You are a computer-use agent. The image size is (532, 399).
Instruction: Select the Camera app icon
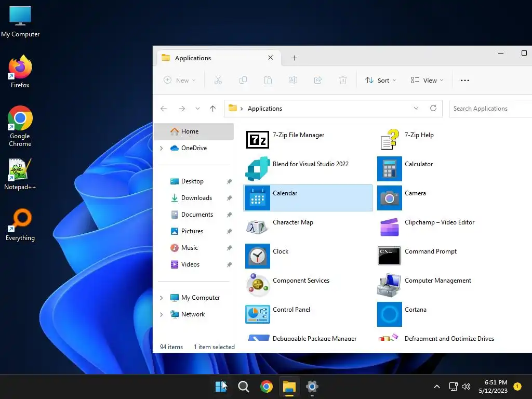390,198
